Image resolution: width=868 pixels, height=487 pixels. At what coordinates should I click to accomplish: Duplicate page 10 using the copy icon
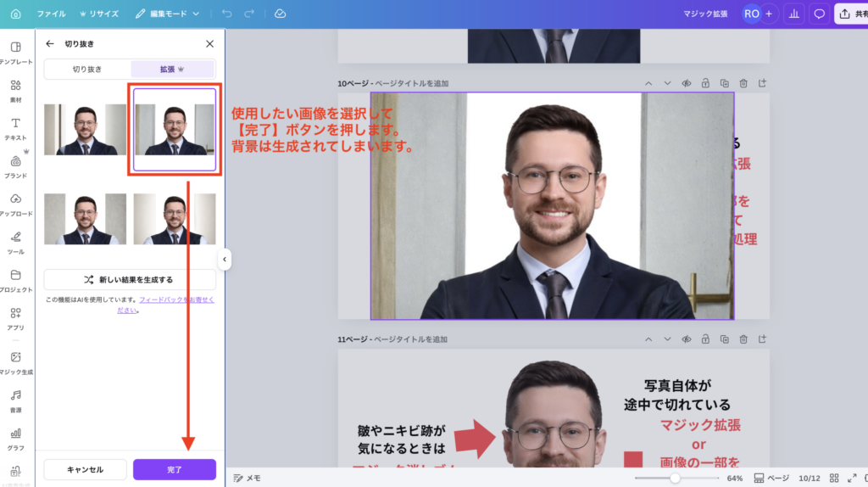(724, 83)
